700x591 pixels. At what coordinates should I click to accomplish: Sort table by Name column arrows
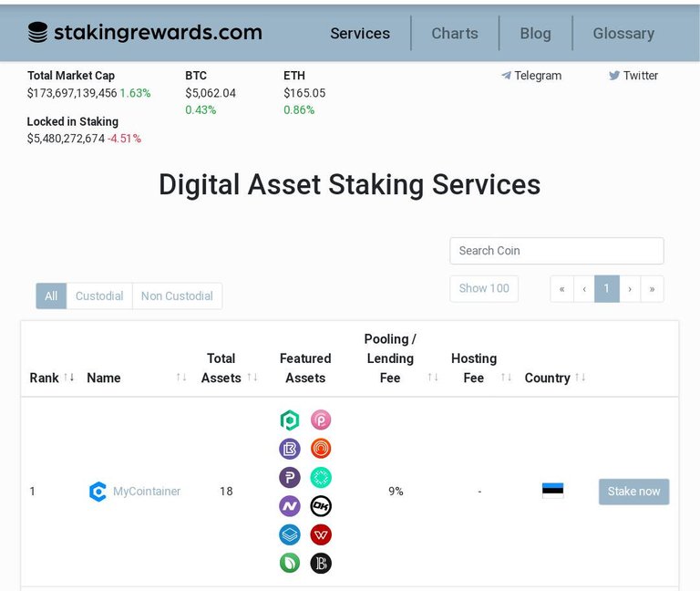click(180, 378)
